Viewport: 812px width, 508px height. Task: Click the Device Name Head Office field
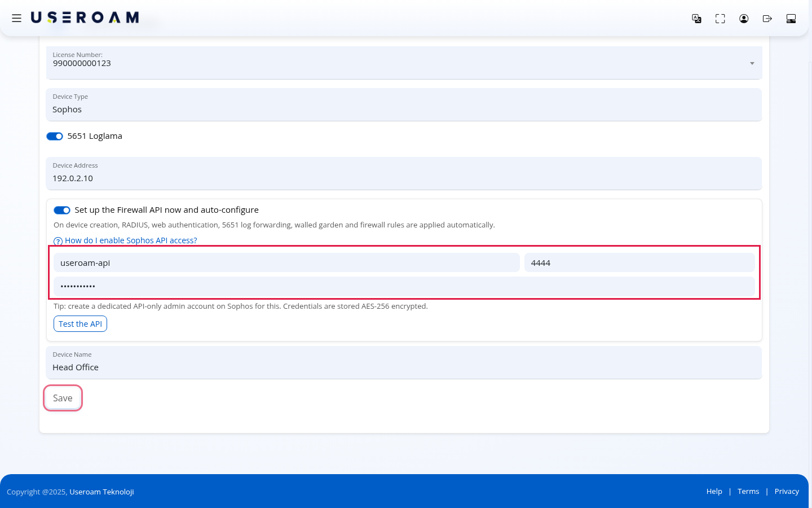404,362
